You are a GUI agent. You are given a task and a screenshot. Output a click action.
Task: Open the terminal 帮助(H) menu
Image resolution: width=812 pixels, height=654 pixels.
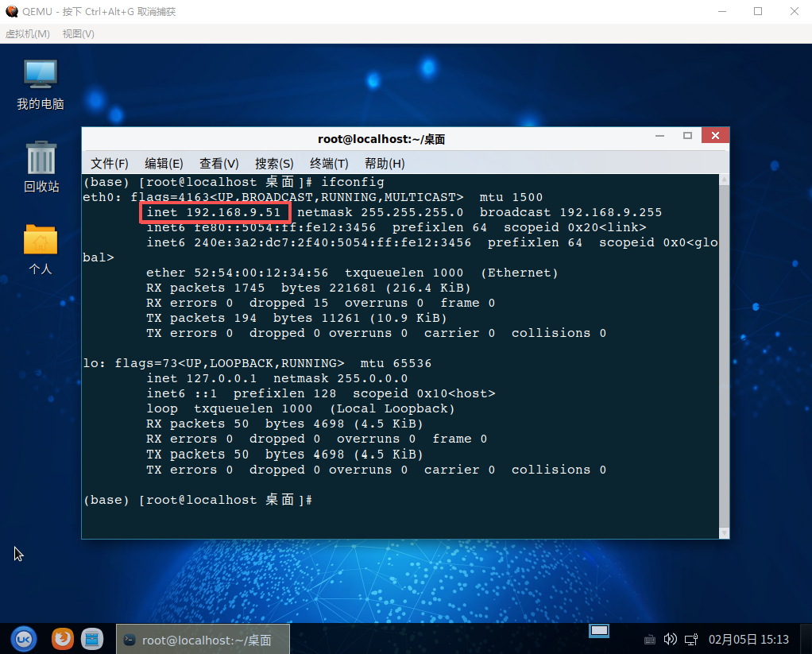click(385, 163)
